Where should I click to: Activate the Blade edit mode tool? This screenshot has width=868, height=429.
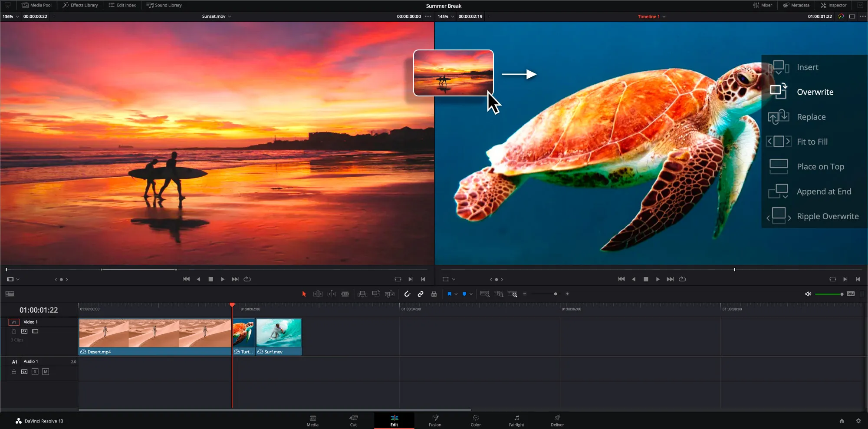(x=345, y=294)
